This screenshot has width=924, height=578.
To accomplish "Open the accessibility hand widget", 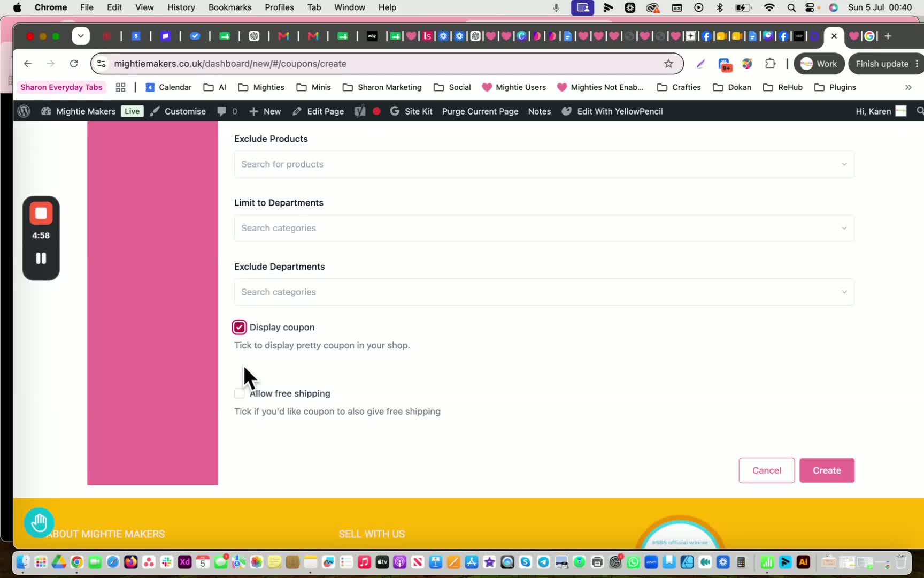I will [39, 522].
